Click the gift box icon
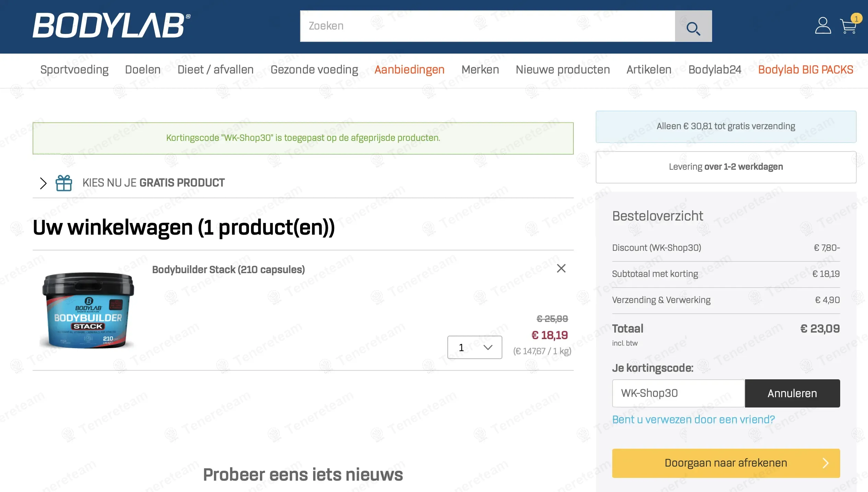Image resolution: width=868 pixels, height=492 pixels. pos(64,183)
